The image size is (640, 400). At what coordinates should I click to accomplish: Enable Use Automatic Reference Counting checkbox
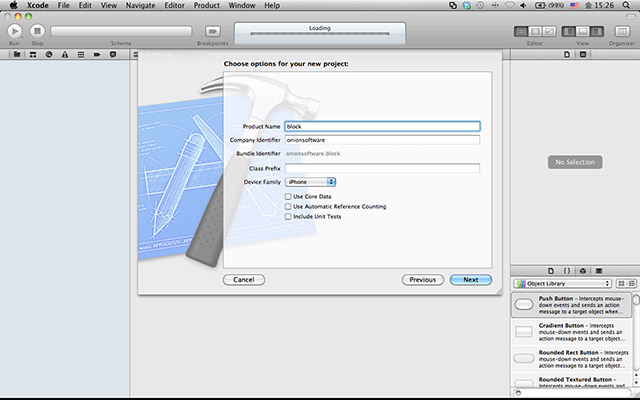pyautogui.click(x=288, y=207)
